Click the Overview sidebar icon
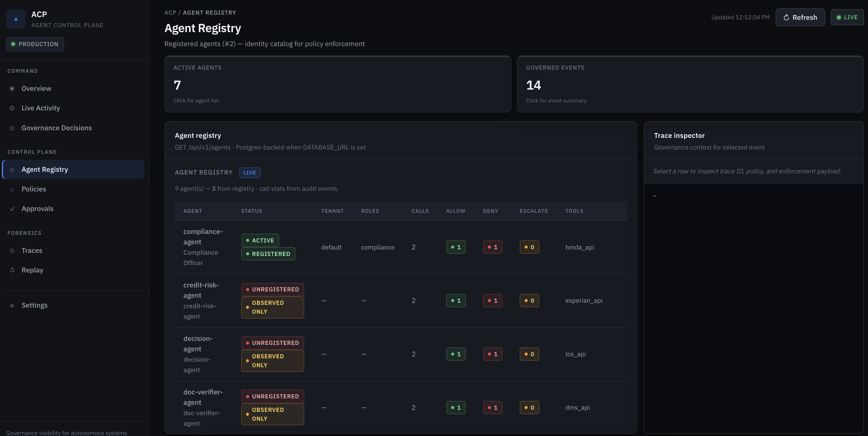868x436 pixels. click(x=12, y=89)
